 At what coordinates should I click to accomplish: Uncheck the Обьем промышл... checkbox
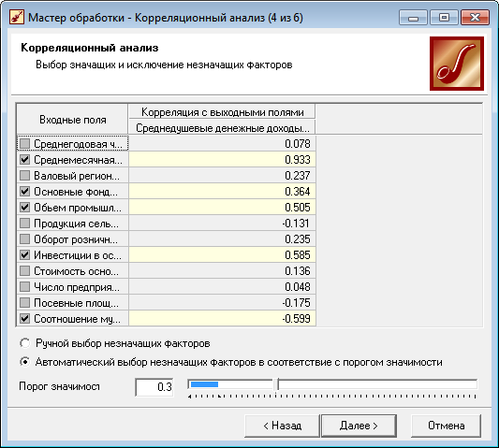point(25,207)
